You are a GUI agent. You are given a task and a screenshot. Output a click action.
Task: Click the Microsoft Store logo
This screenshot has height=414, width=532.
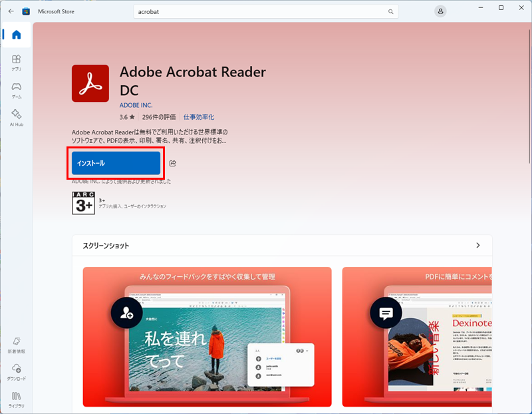coord(25,11)
